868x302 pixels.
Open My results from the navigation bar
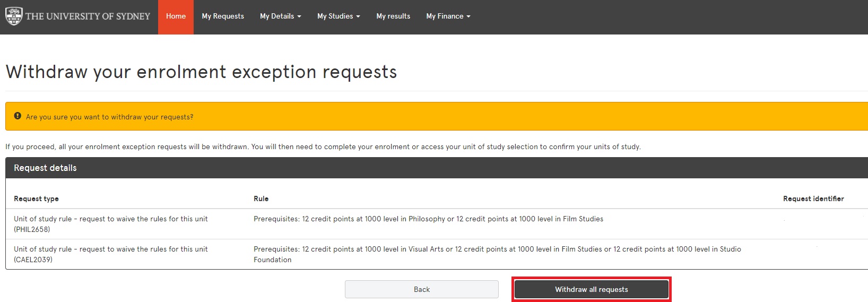tap(393, 16)
